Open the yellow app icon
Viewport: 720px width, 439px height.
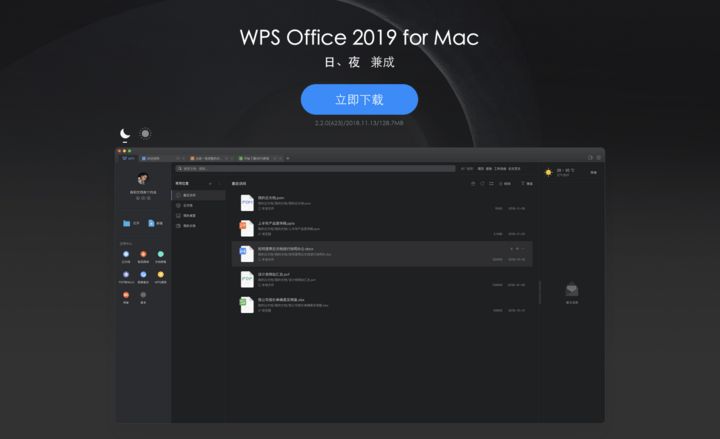click(x=161, y=274)
